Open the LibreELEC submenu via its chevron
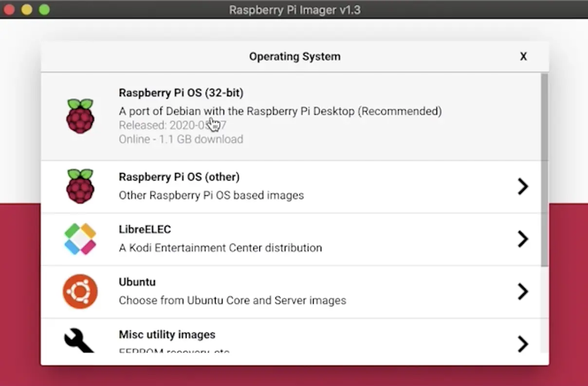588x386 pixels. 523,239
